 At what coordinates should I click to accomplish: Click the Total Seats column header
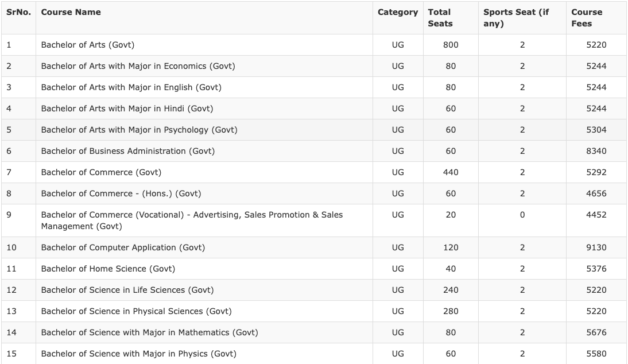[x=440, y=18]
